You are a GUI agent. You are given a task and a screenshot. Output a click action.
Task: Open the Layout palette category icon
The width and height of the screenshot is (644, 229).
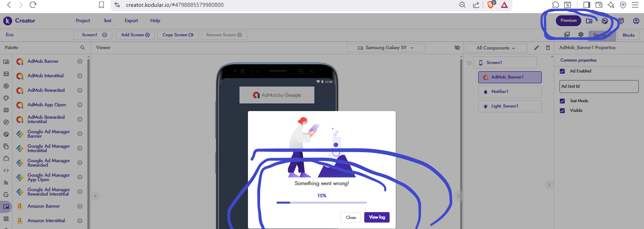pyautogui.click(x=6, y=74)
